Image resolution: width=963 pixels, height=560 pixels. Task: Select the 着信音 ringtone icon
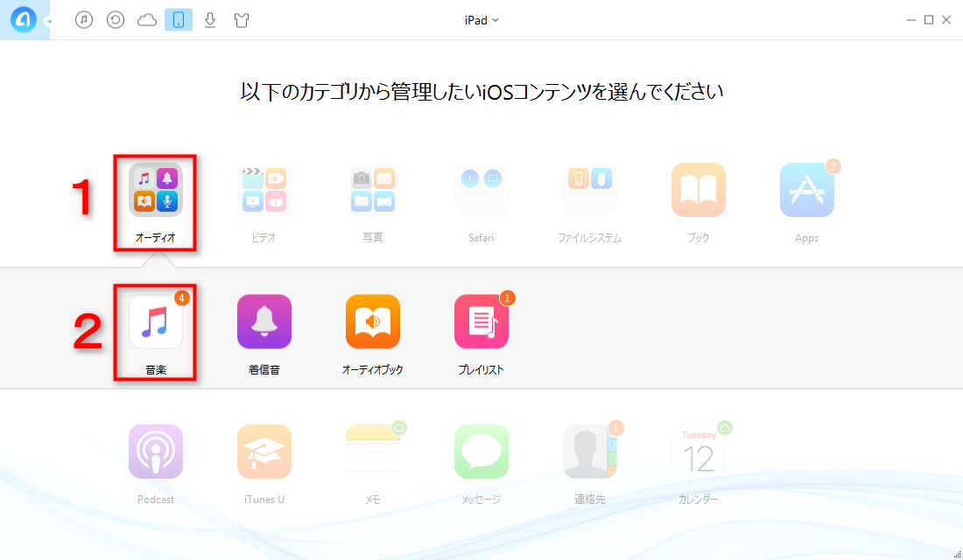[x=264, y=322]
